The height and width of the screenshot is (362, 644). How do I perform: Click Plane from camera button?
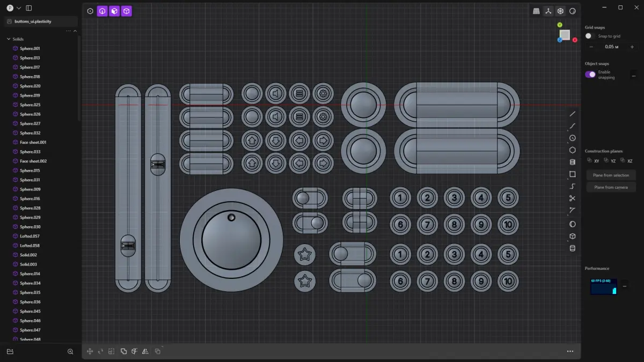click(x=611, y=187)
